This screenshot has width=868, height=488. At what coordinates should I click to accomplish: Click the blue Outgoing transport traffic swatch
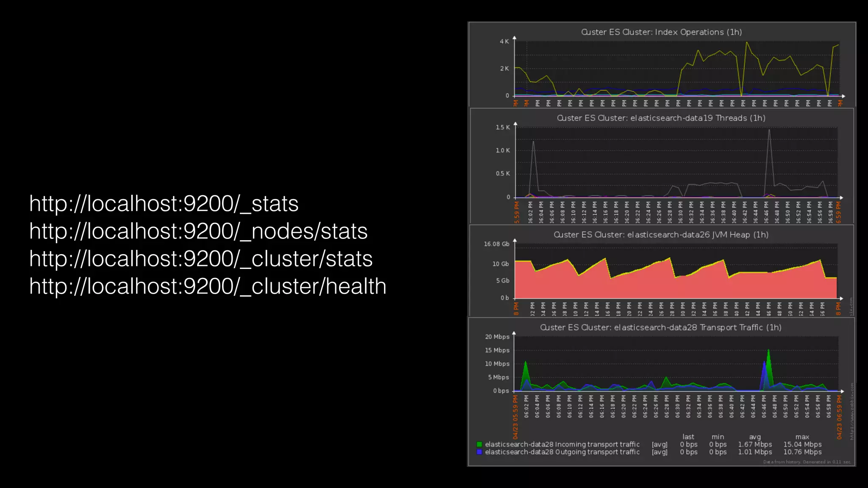point(479,452)
